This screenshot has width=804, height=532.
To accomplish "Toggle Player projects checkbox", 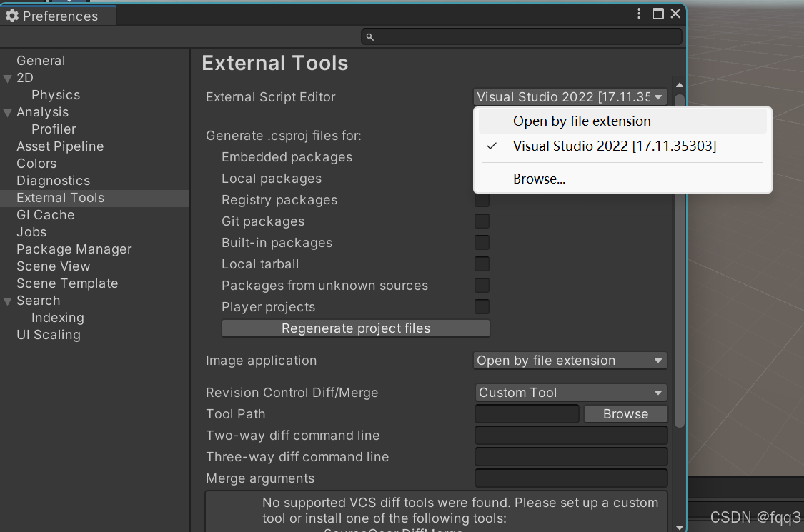I will 482,307.
